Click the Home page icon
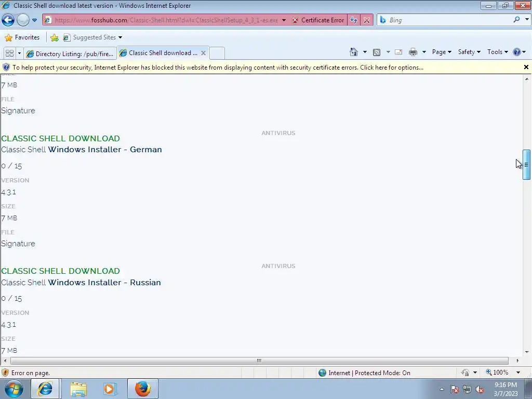Viewport: 532px width, 399px height. (353, 52)
